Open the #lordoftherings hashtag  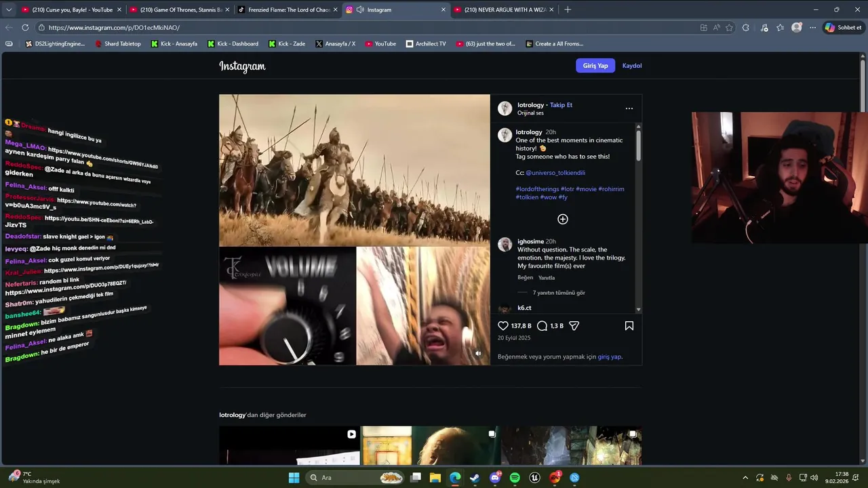[x=537, y=189]
